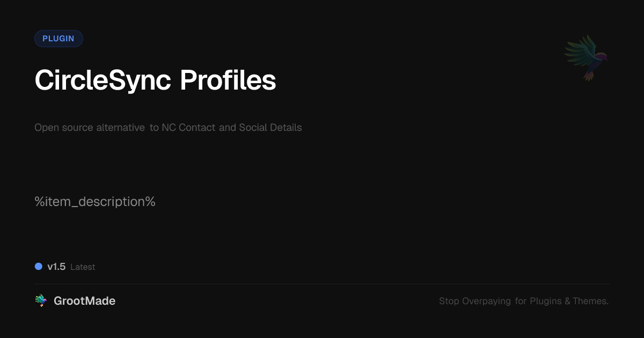The width and height of the screenshot is (644, 338).
Task: Click 'NC Contact' in the subtitle
Action: click(x=188, y=128)
